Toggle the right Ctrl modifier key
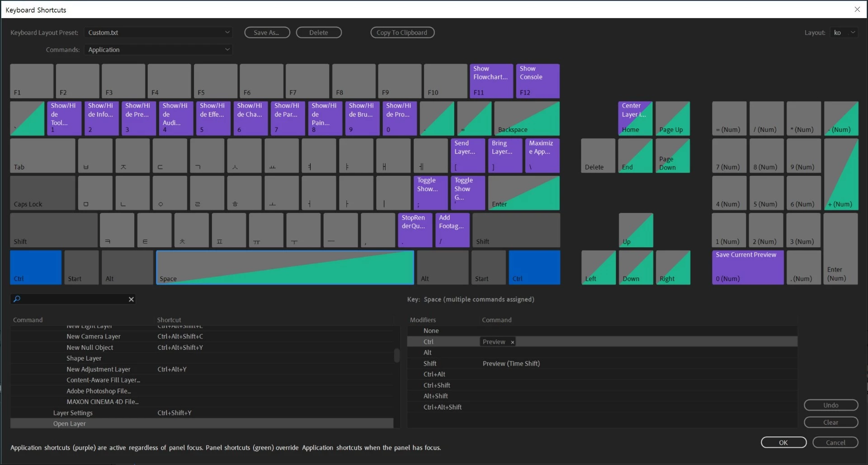 point(534,268)
